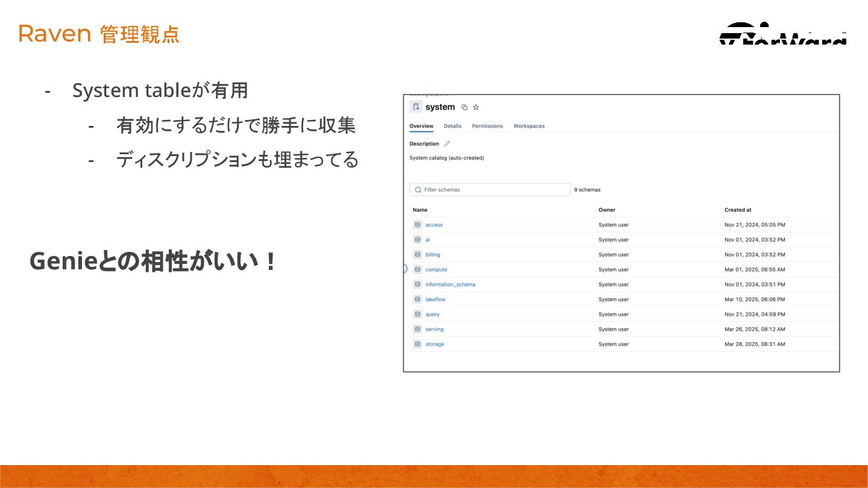Open the Workspaces tab
This screenshot has height=488, width=868.
coord(529,126)
